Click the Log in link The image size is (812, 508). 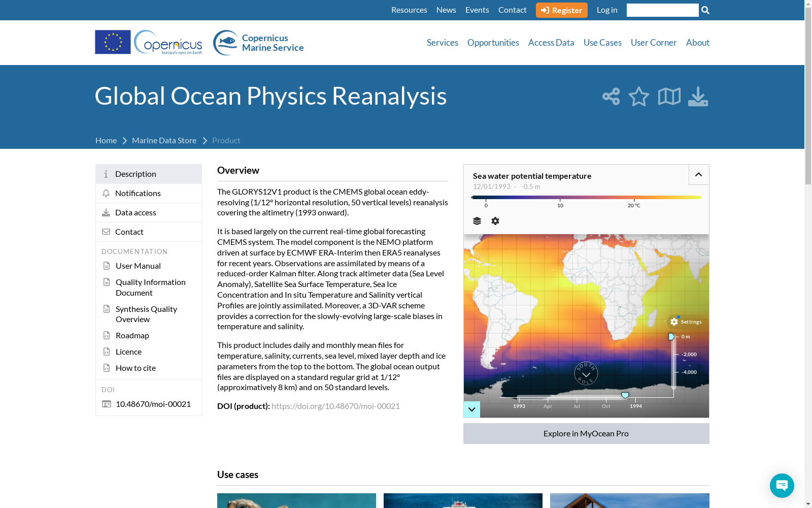click(x=607, y=10)
